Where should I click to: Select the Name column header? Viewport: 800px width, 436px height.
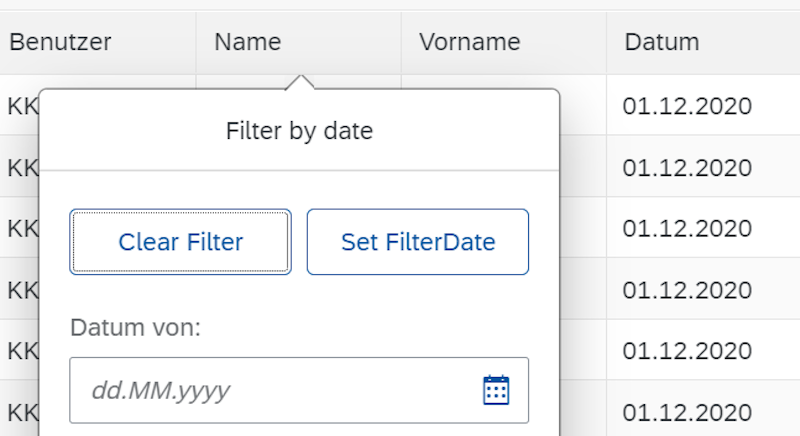(x=248, y=42)
